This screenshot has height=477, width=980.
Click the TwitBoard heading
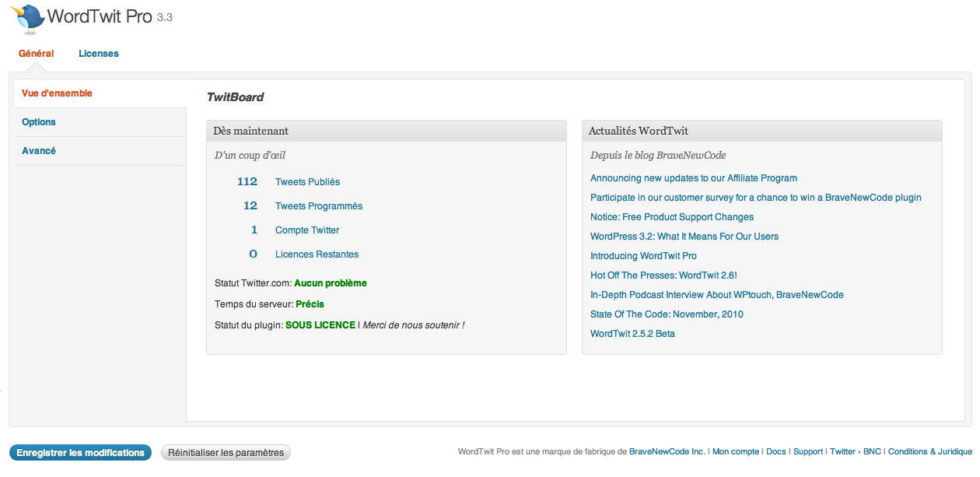click(x=235, y=98)
